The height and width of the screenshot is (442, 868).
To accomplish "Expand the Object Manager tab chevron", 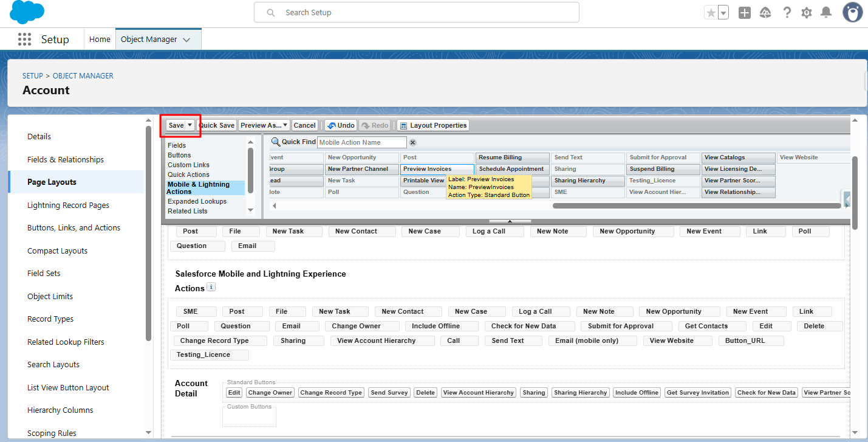I will 186,40.
